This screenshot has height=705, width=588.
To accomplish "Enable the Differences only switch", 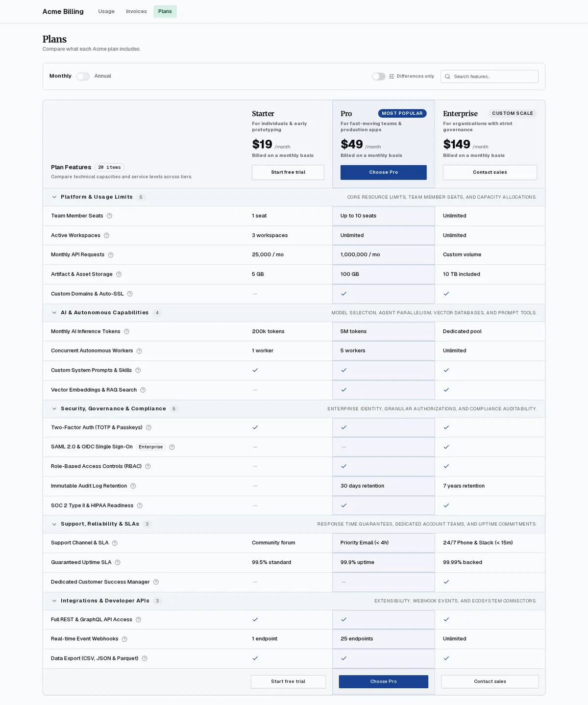I will [x=379, y=76].
